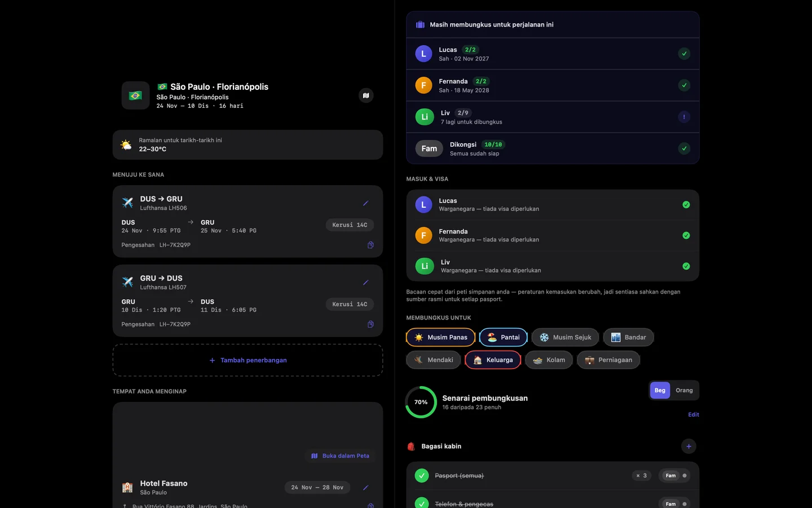Copy confirmation code of flight LH507
Screen dimensions: 812x508
pos(370,324)
